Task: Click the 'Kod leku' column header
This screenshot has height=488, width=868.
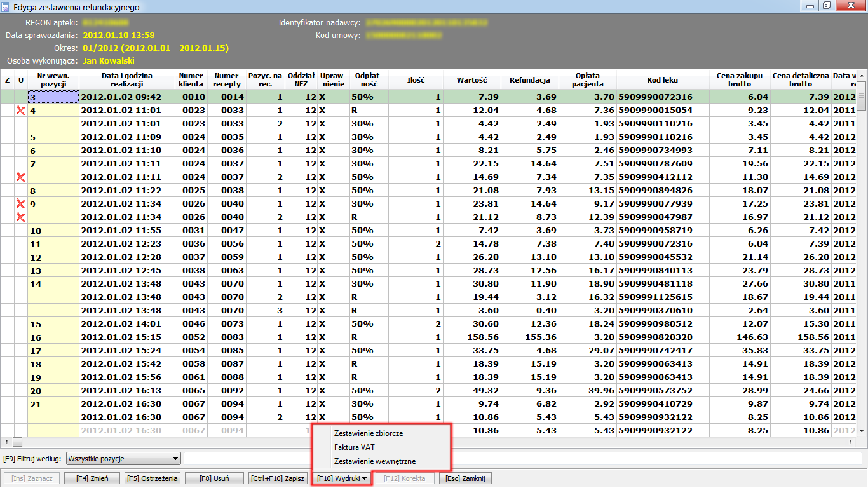Action: click(x=663, y=80)
